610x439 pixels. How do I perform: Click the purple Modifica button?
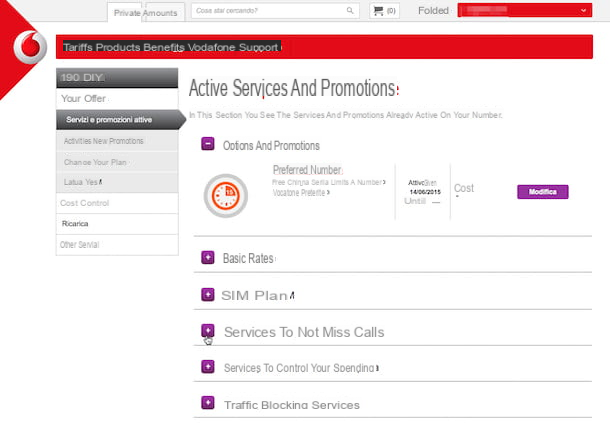click(x=543, y=192)
